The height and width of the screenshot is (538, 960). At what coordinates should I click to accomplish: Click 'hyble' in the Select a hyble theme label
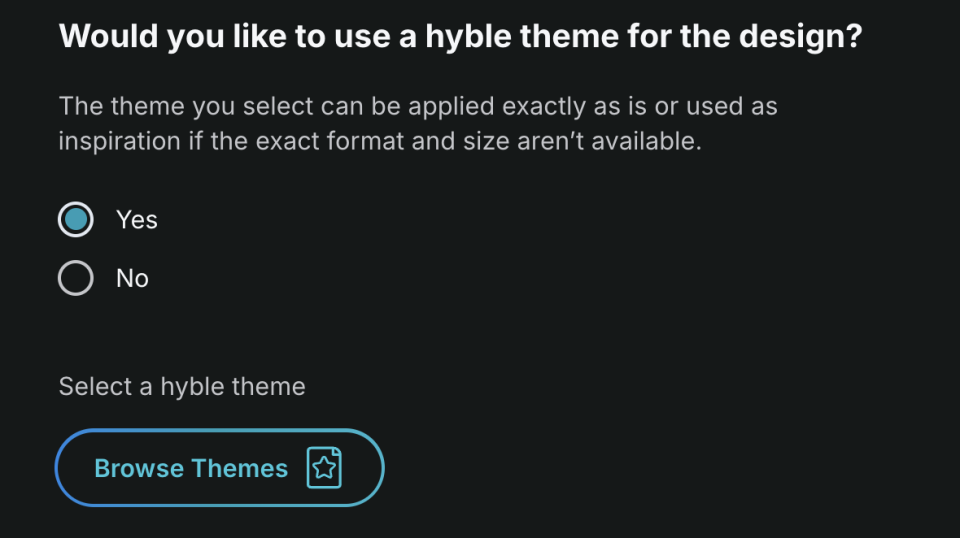click(193, 386)
